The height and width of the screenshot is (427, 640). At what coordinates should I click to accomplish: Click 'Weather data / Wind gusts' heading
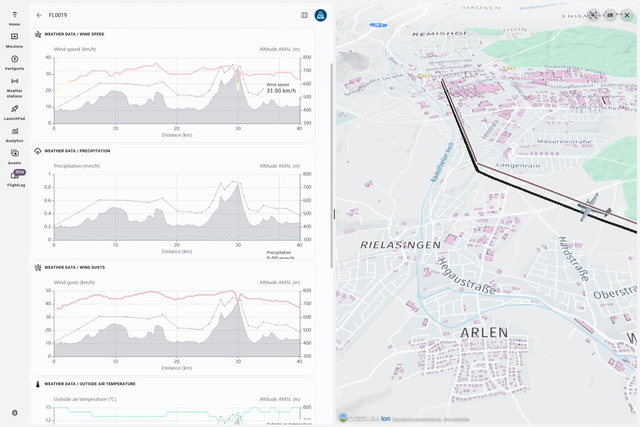pos(75,267)
